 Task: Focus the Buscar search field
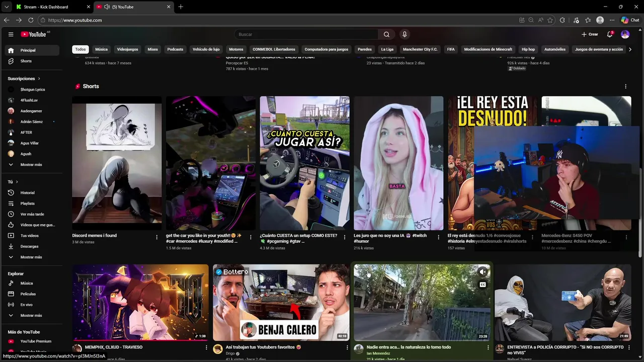(306, 34)
